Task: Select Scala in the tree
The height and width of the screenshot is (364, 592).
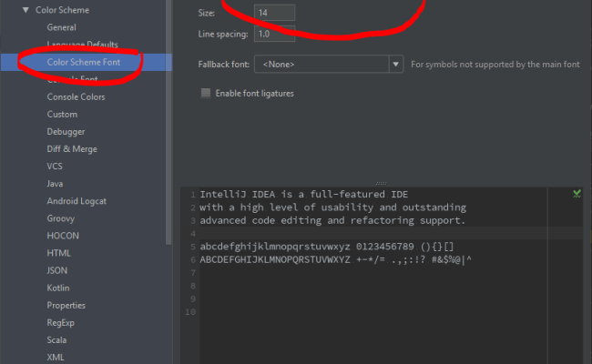Action: (56, 339)
